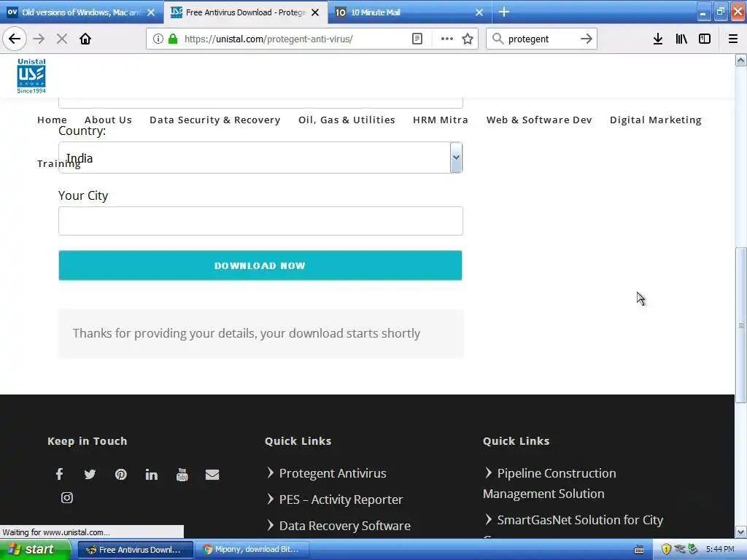Visit Unistal YouTube icon in footer

point(182,474)
